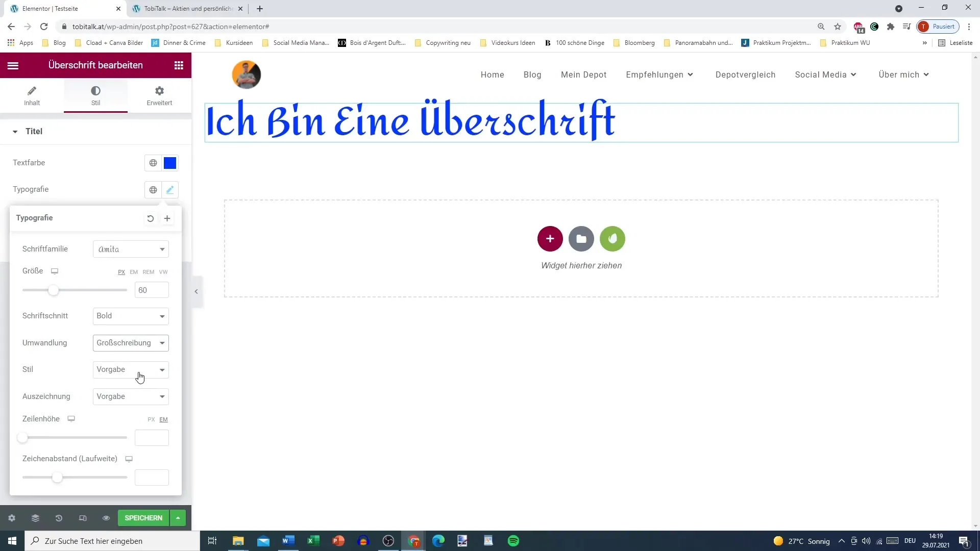Click the Zeichenabstand slider handle
980x551 pixels.
click(57, 478)
